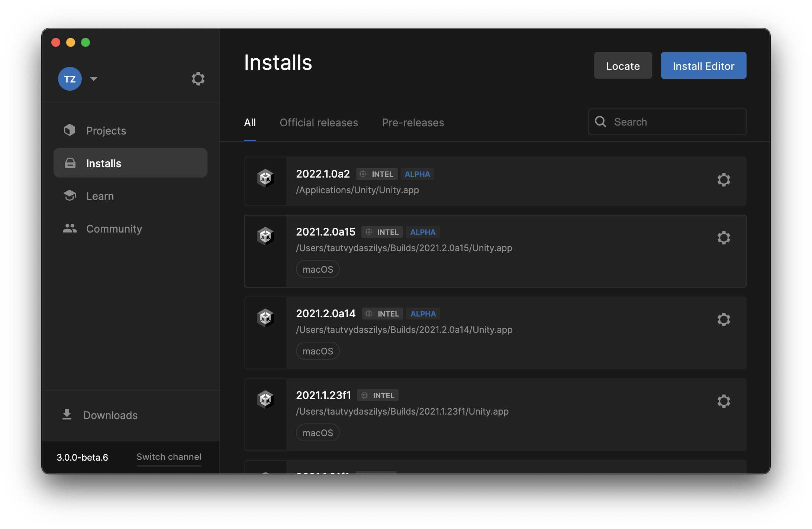Screen dimensions: 812x529
Task: Click the INTEL chip badge on 2022.1.0a2
Action: click(377, 174)
